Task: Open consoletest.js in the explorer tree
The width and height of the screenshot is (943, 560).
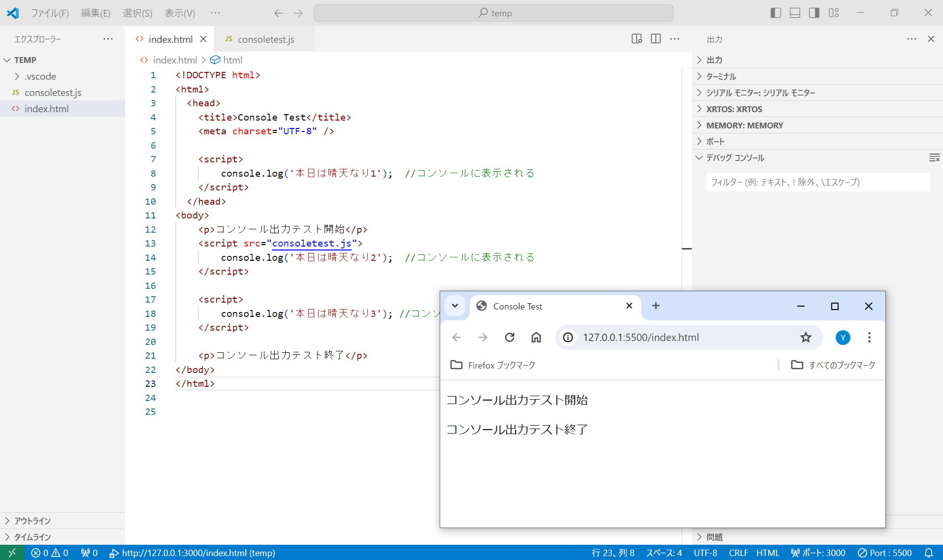Action: (63, 93)
